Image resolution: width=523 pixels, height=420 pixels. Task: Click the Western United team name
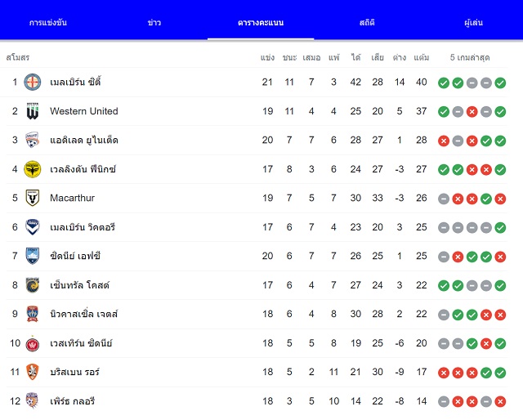84,111
